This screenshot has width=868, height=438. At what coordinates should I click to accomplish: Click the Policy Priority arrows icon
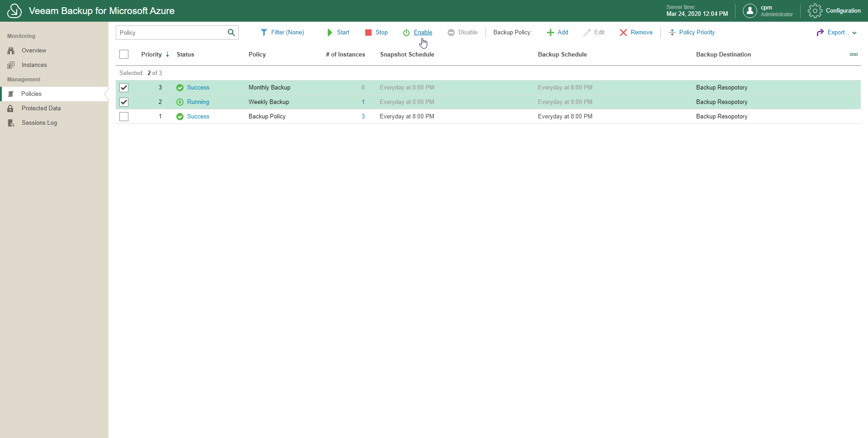[672, 33]
